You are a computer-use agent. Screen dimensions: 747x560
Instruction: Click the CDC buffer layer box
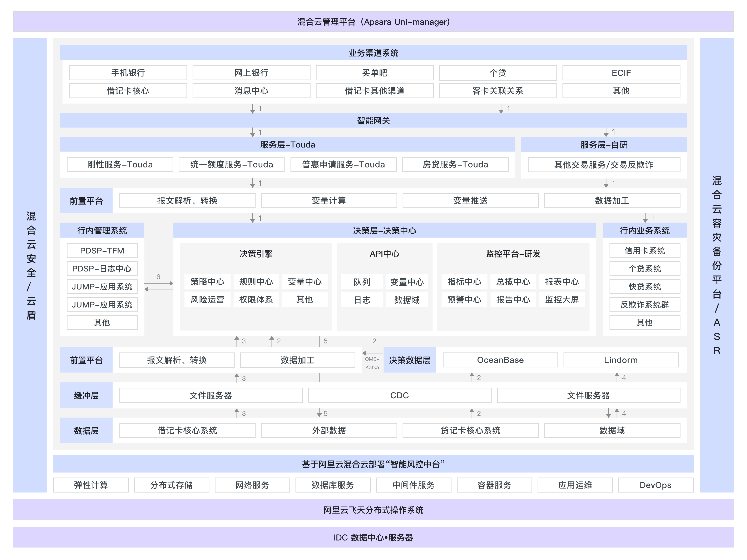(399, 395)
